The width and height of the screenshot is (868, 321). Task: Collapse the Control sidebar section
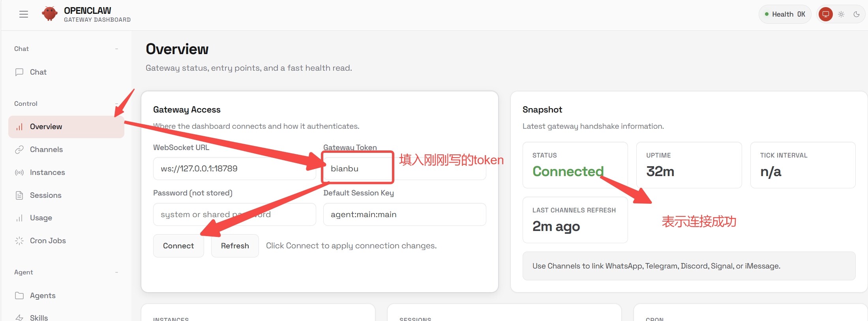(x=116, y=104)
